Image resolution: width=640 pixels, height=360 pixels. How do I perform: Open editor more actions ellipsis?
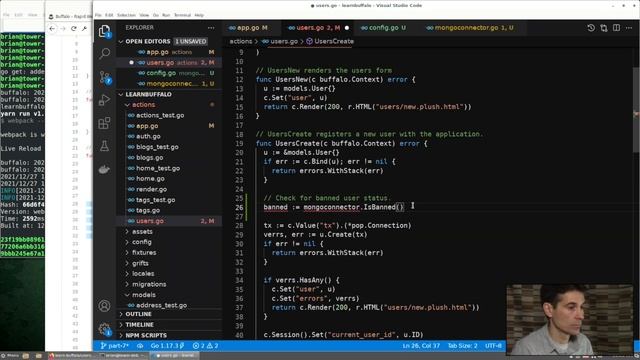pos(629,28)
